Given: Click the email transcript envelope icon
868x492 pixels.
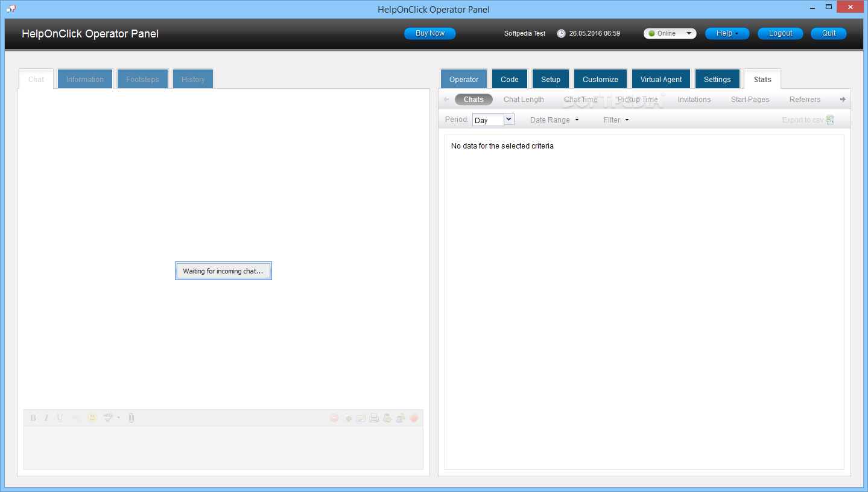Looking at the screenshot, I should (x=361, y=418).
